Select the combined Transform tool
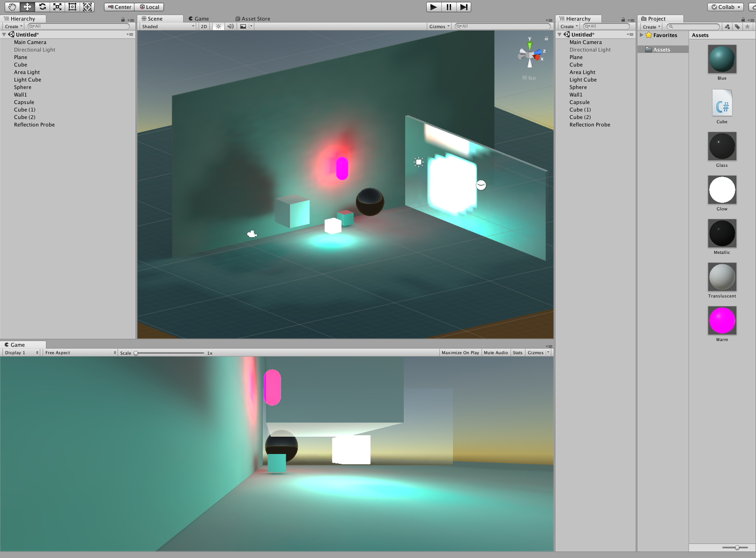This screenshot has width=756, height=558. (x=87, y=7)
